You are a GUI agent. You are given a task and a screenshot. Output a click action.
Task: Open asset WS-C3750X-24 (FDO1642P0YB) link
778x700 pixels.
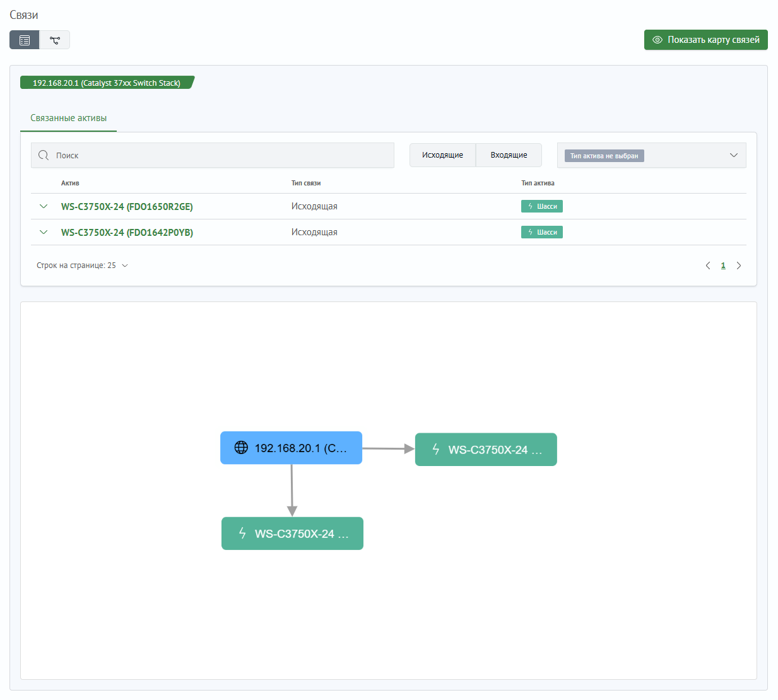point(127,232)
